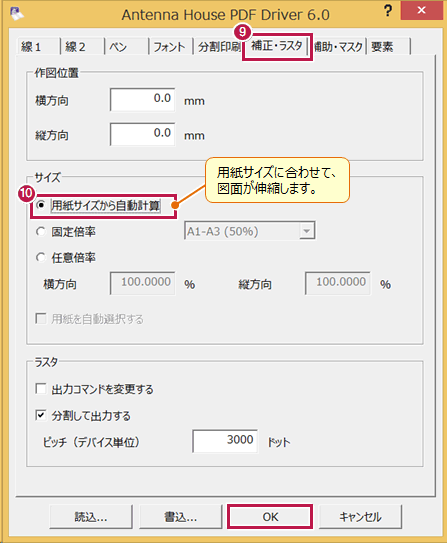Toggle 用紙を自動選択する checkbox
Viewport: 447px width, 543px height.
(41, 318)
